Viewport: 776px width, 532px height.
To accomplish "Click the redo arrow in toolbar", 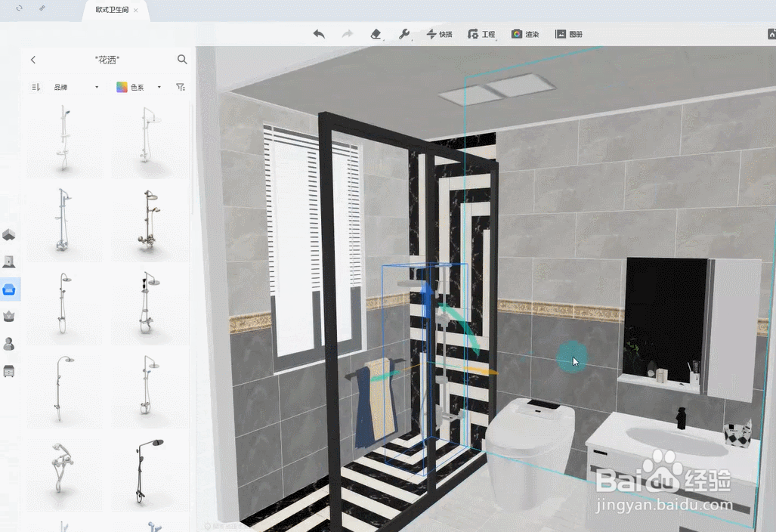I will (348, 34).
